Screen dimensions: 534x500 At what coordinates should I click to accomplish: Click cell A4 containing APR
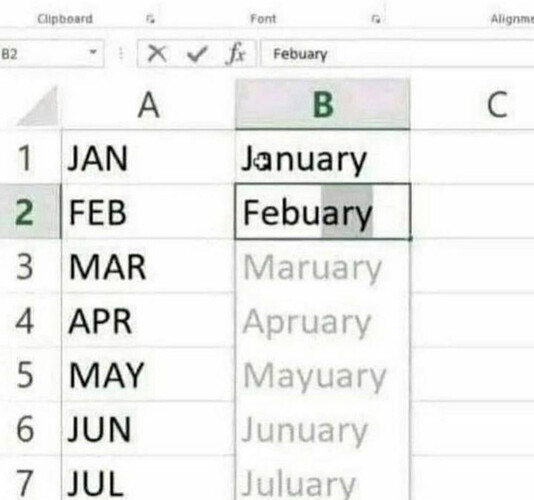click(x=148, y=321)
